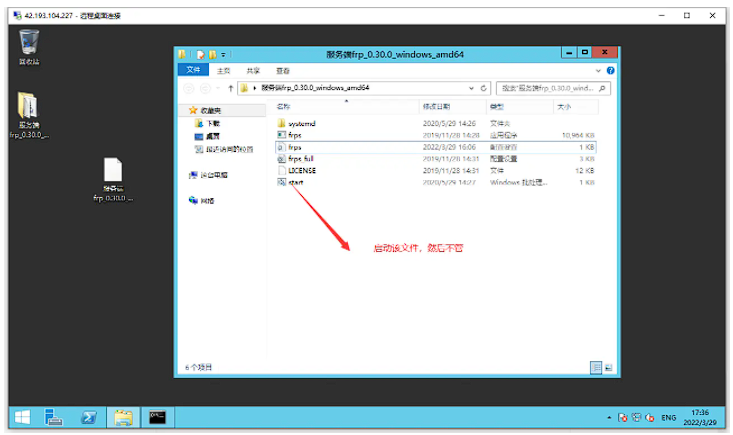Expand the ribbon with the chevron

[600, 71]
